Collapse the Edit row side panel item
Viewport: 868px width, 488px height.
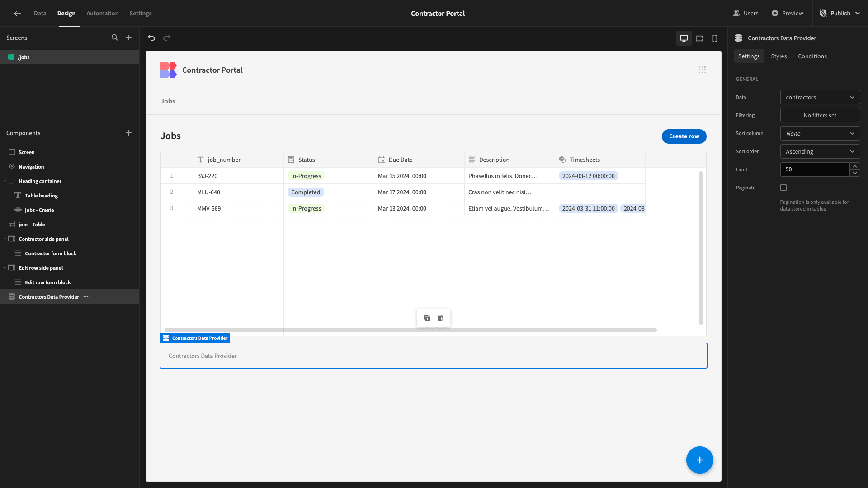coord(5,268)
